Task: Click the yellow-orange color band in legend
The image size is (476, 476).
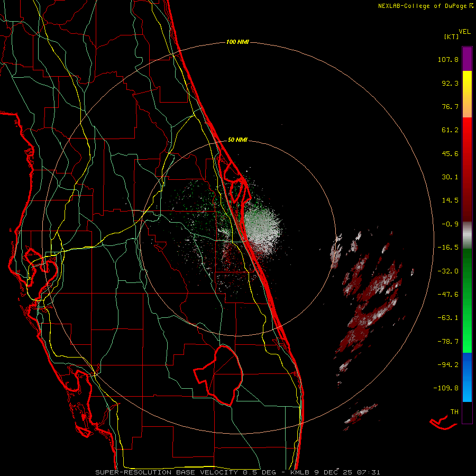Action: (x=467, y=94)
